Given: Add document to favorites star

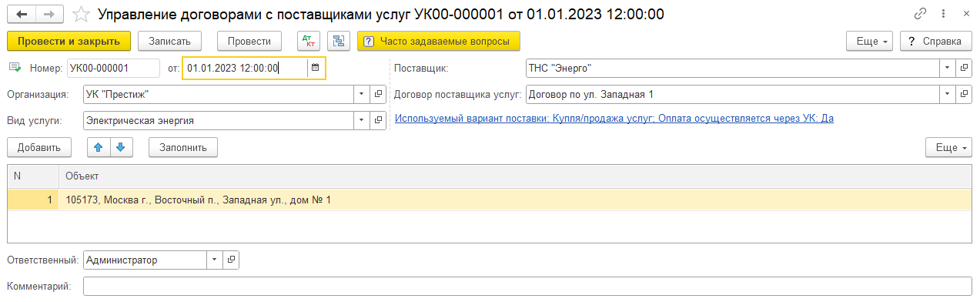Looking at the screenshot, I should pyautogui.click(x=81, y=14).
